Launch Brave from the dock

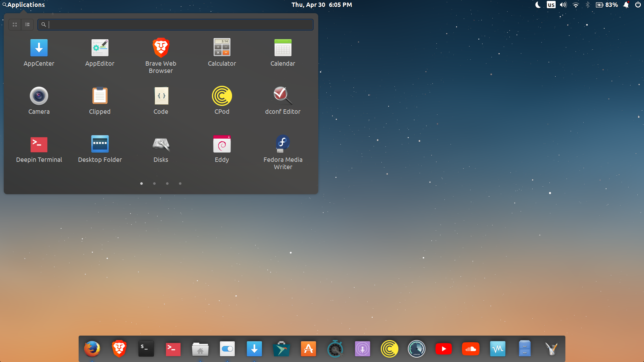click(x=119, y=349)
